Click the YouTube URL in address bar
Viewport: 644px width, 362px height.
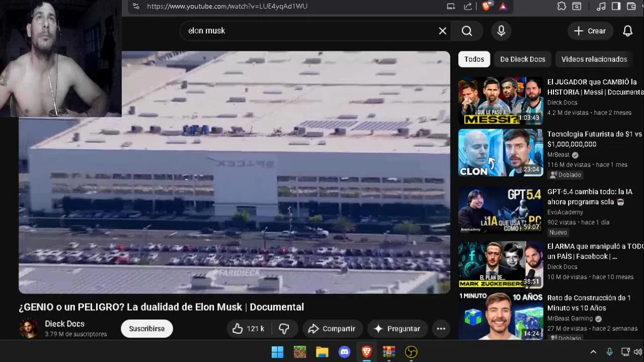click(x=227, y=6)
